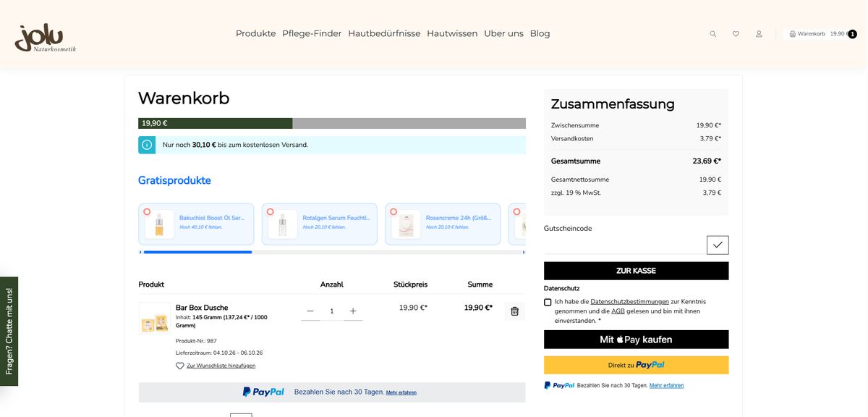
Task: Click the info icon in shipping notice
Action: [147, 145]
